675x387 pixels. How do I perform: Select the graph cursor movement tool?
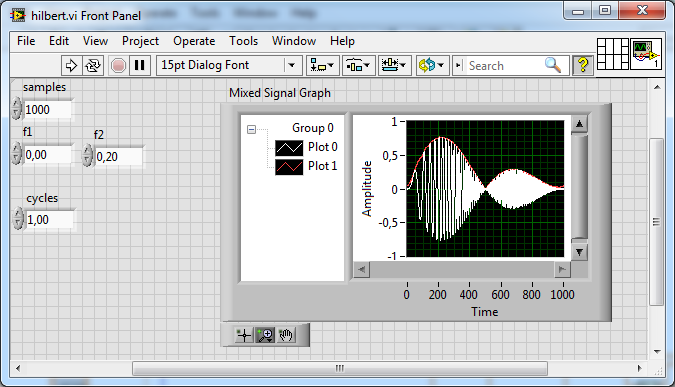pyautogui.click(x=244, y=335)
